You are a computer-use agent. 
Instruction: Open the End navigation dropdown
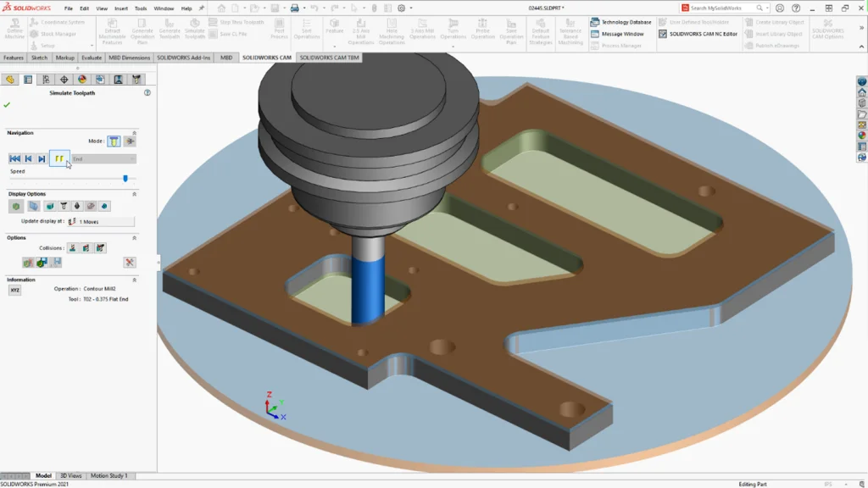pyautogui.click(x=131, y=158)
